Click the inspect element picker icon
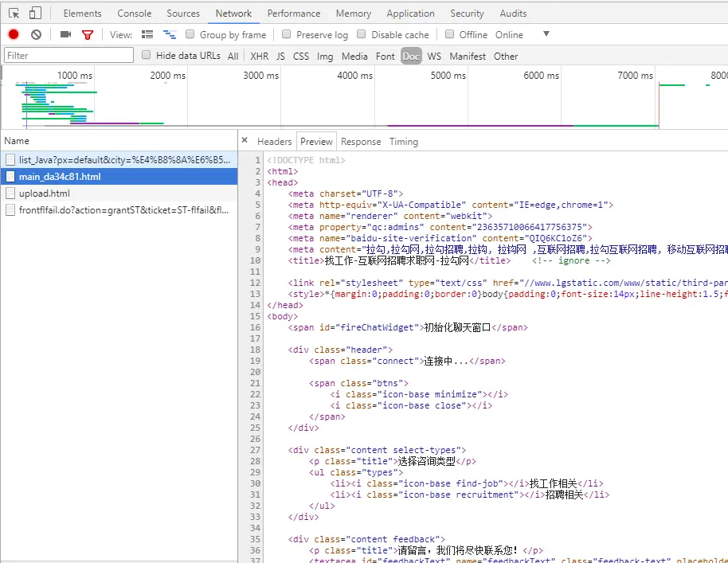Screen dimensions: 728x563 [x=14, y=14]
